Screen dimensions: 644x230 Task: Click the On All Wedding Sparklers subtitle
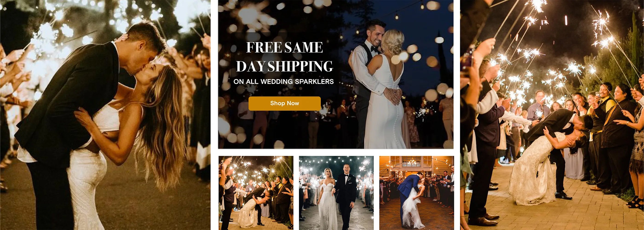(284, 81)
